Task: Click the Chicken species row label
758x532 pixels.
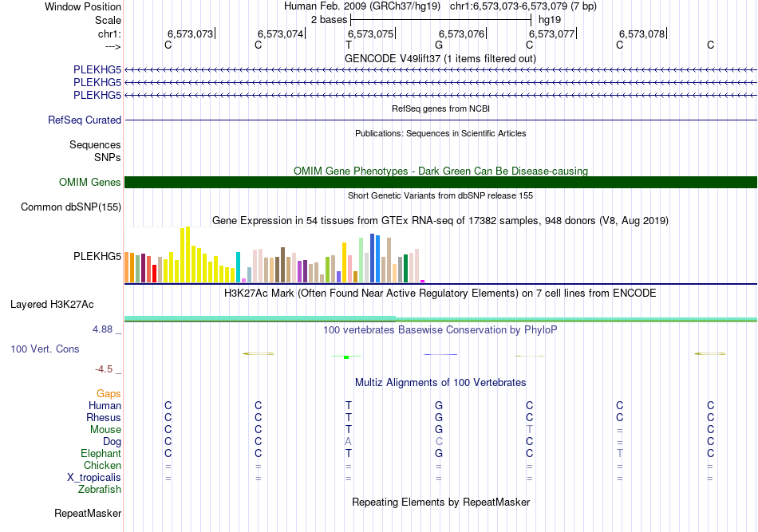Action: (x=102, y=465)
